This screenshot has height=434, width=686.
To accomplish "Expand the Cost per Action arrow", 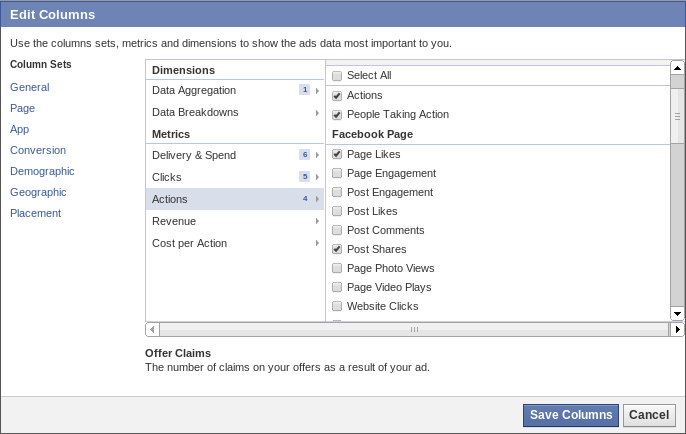I will [317, 243].
